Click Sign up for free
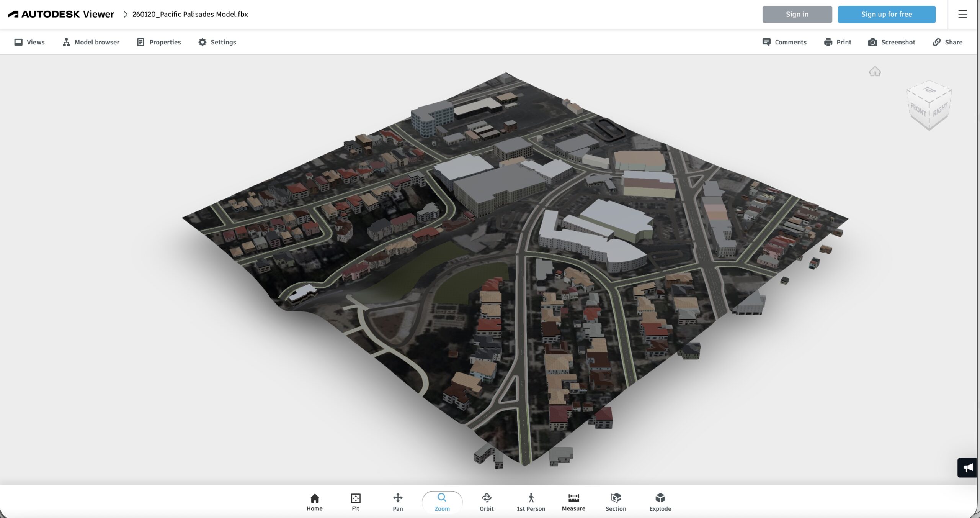The width and height of the screenshot is (980, 518). click(886, 14)
